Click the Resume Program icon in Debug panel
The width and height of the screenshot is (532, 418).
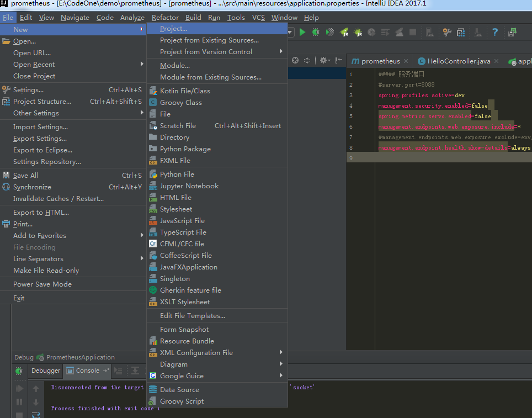pyautogui.click(x=20, y=388)
